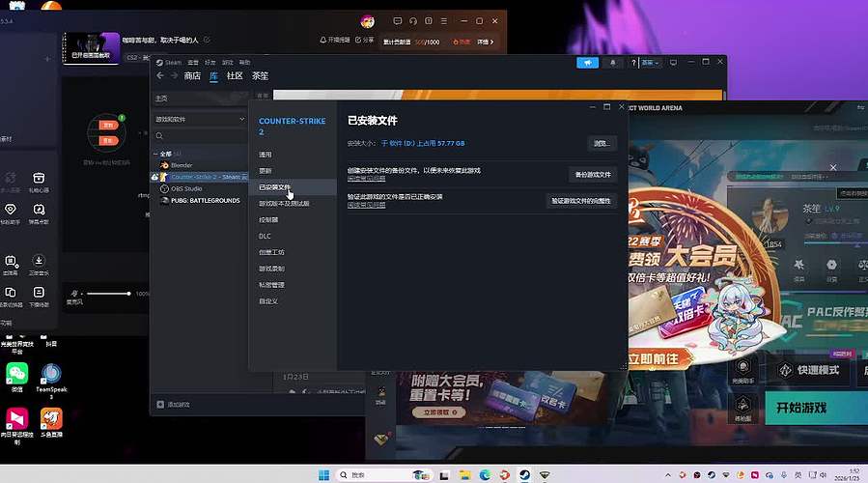
Task: Switch to the 库 tab in Steam
Action: [213, 76]
